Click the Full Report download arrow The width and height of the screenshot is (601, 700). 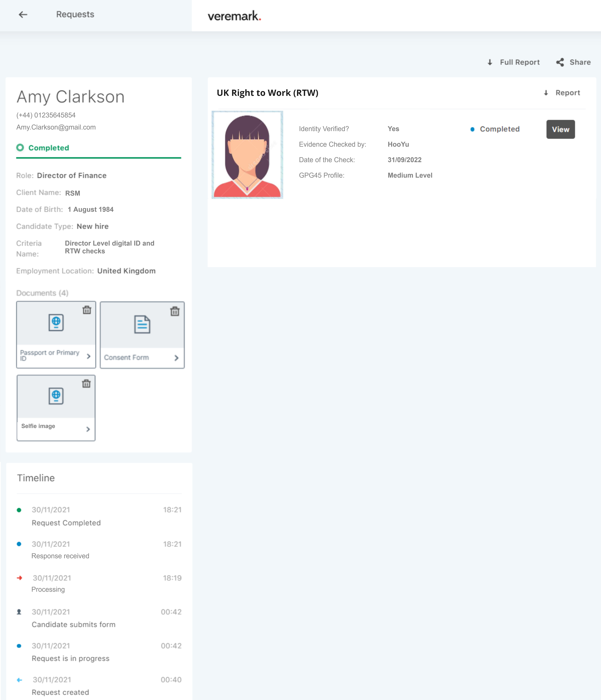[490, 62]
